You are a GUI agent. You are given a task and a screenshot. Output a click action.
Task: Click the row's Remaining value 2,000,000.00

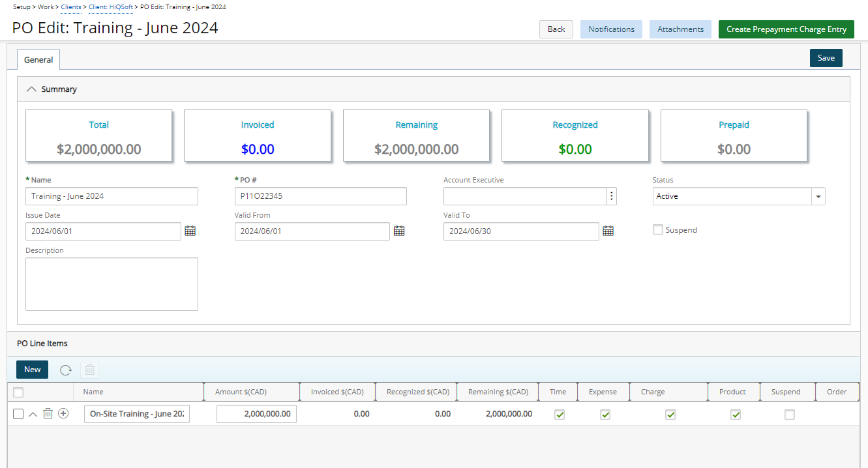tap(509, 414)
